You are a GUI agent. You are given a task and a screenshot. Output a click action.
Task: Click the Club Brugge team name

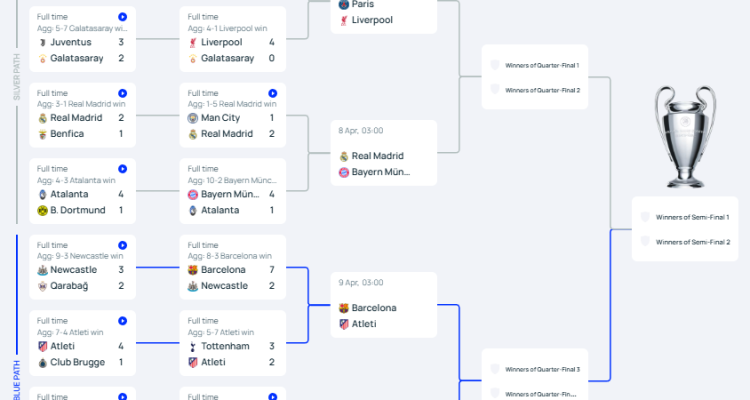[x=72, y=362]
